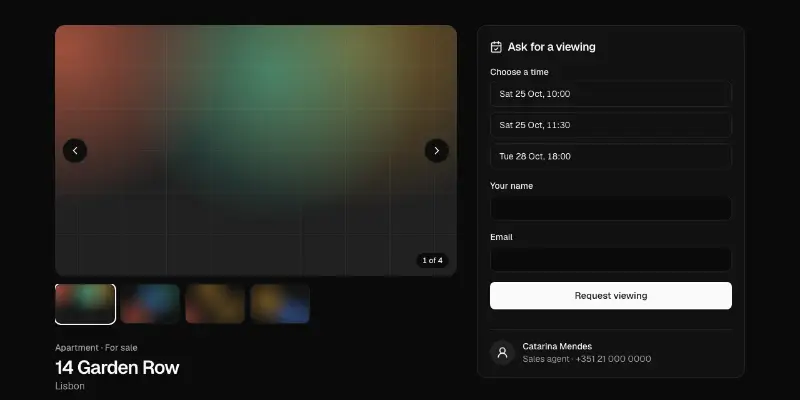Click the agent phone number +351 21 000 0000
The height and width of the screenshot is (400, 800).
pos(613,359)
